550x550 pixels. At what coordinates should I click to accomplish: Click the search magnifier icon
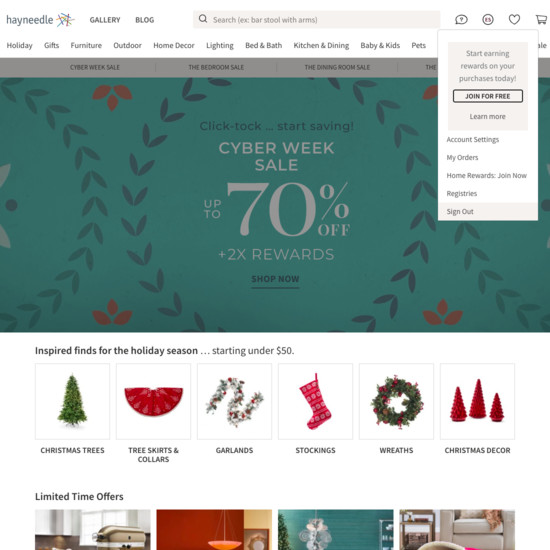(203, 19)
